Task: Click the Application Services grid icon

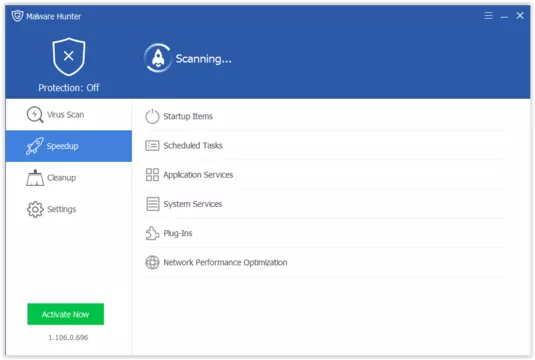Action: click(x=152, y=175)
